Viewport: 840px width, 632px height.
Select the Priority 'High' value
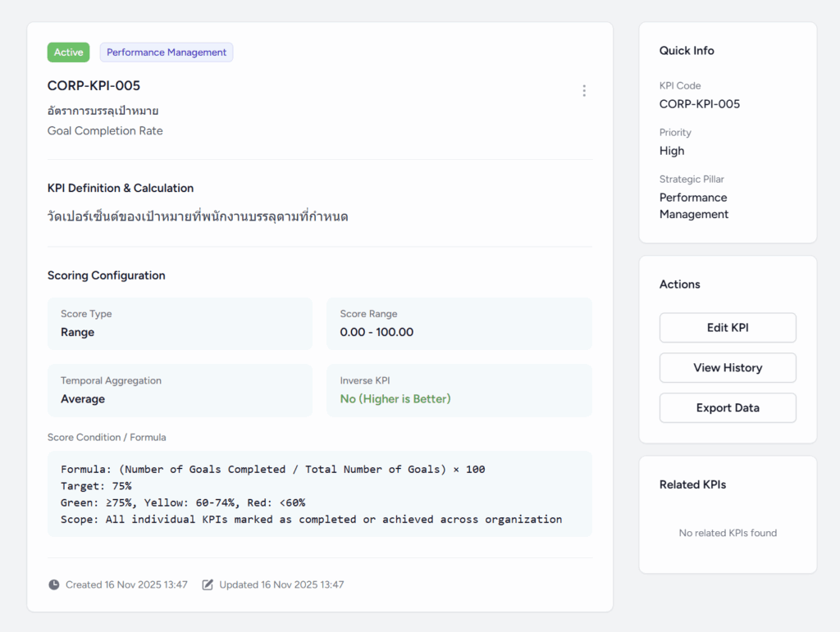pos(672,151)
